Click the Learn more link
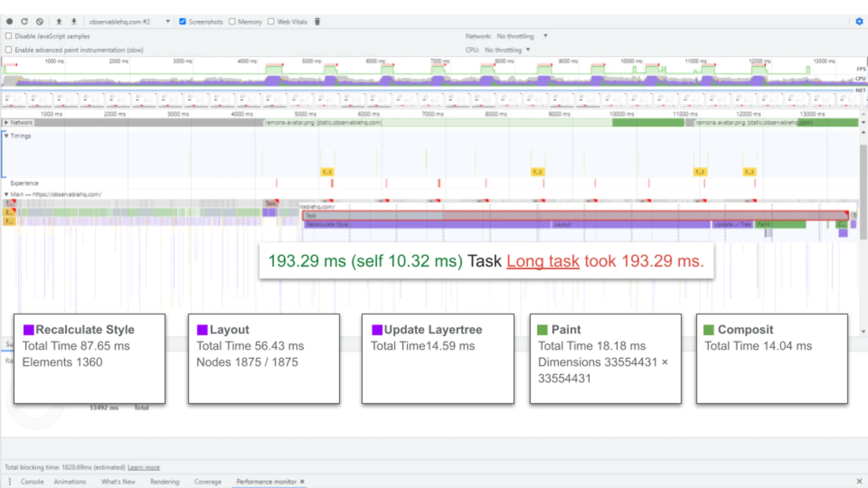This screenshot has height=488, width=868. [x=143, y=467]
